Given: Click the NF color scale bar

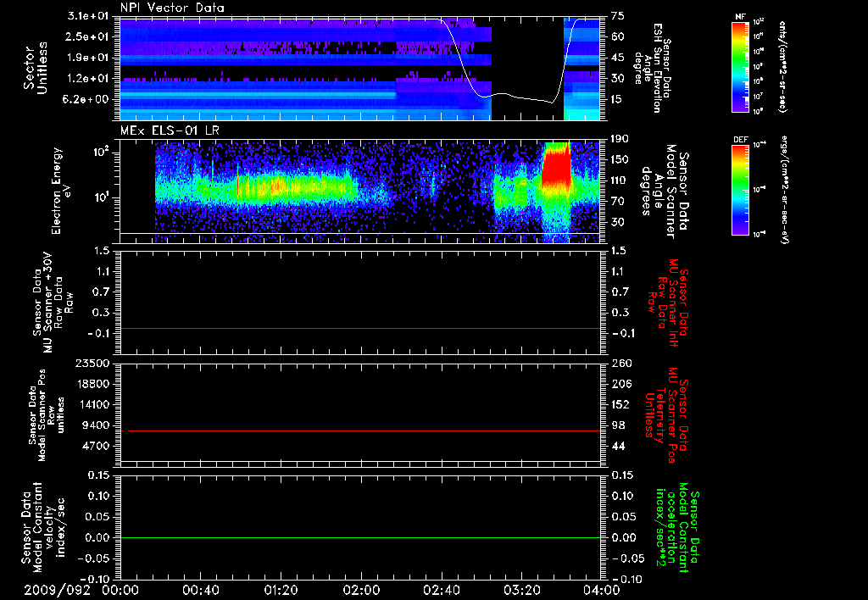Looking at the screenshot, I should (x=740, y=66).
